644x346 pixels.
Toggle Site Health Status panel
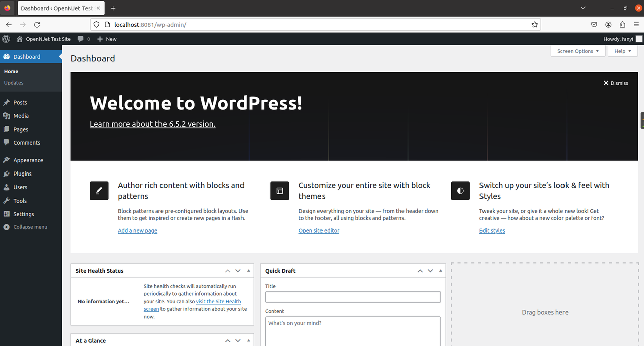pyautogui.click(x=249, y=271)
